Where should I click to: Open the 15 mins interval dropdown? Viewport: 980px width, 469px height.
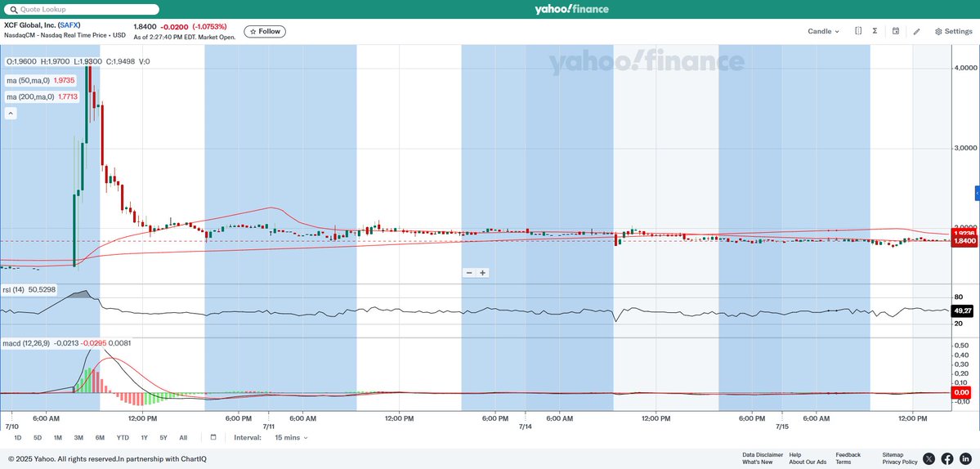[291, 438]
